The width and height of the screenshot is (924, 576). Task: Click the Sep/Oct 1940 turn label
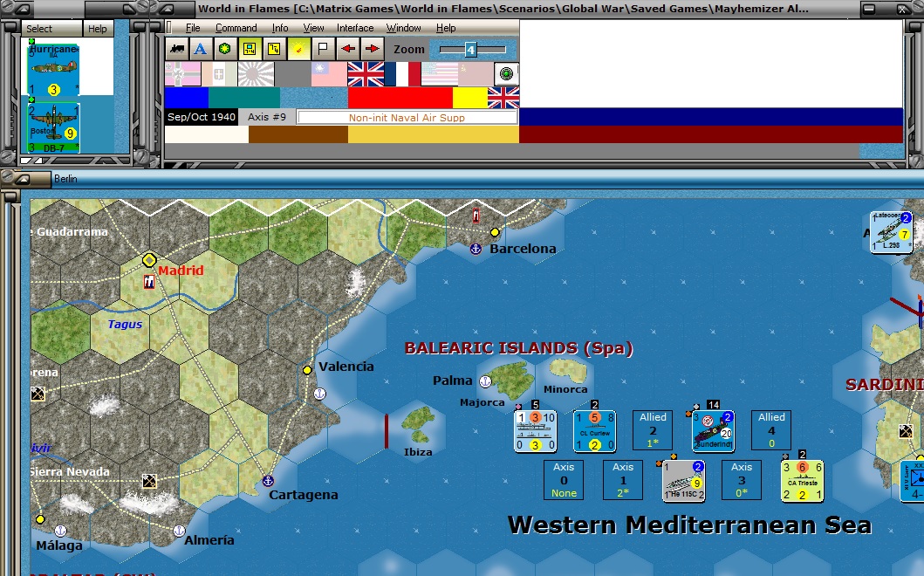pos(201,117)
